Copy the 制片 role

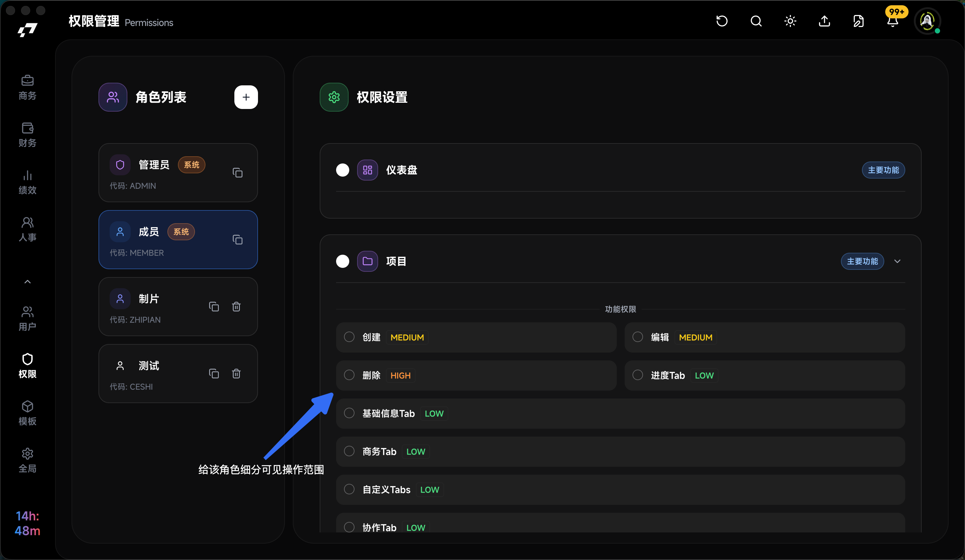[214, 307]
